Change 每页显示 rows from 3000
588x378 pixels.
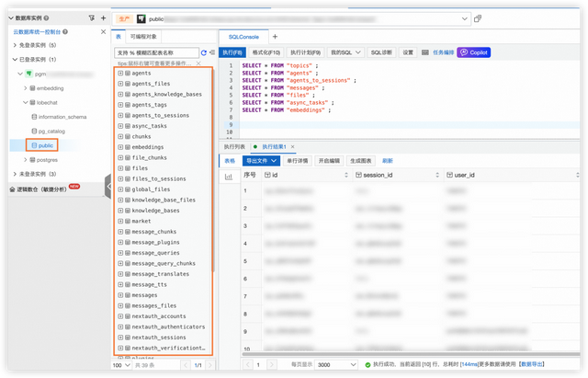pos(336,364)
